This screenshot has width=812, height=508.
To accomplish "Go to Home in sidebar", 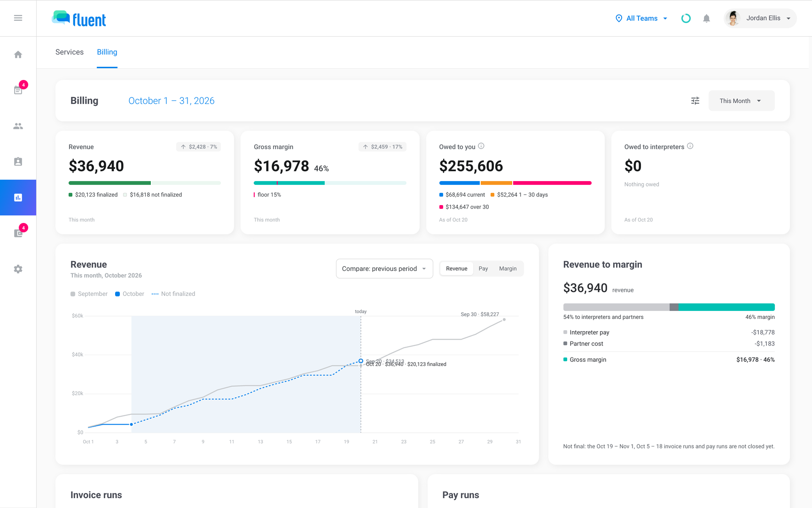I will coord(18,55).
